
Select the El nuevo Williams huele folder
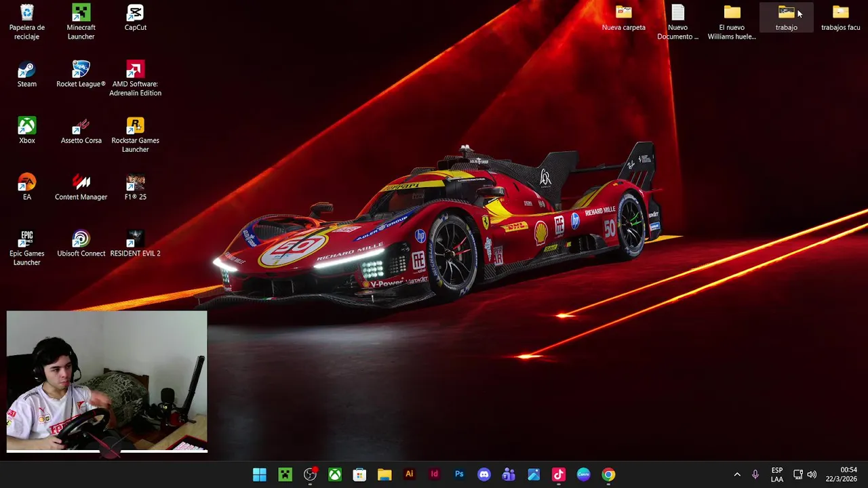(732, 22)
